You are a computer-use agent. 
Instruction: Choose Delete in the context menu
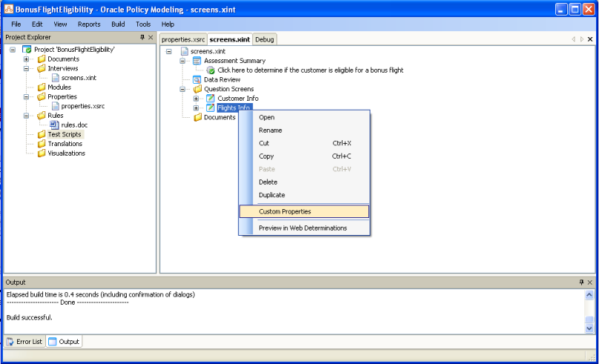pos(304,182)
